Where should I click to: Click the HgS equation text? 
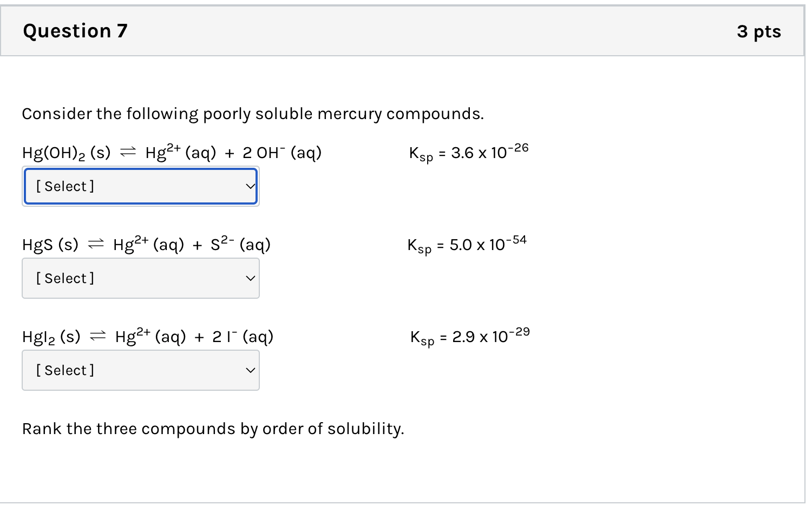(x=145, y=244)
